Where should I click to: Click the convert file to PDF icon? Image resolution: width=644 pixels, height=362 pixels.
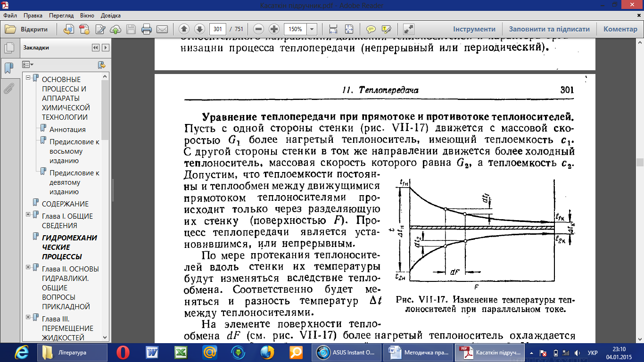click(69, 29)
